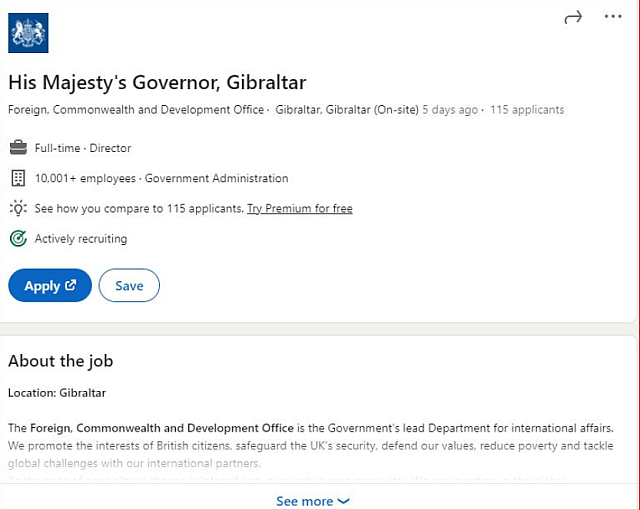Viewport: 640px width, 510px height.
Task: Click the external link icon on Apply
Action: [71, 285]
